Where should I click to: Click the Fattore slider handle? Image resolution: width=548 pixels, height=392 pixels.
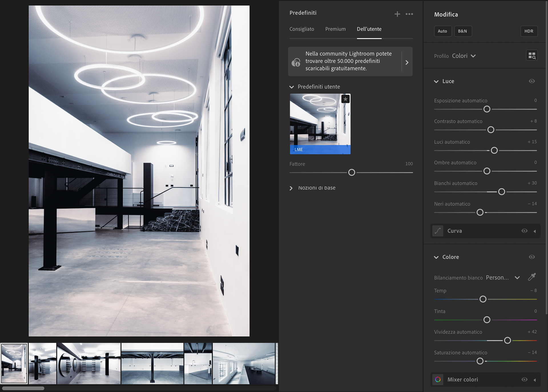click(352, 172)
